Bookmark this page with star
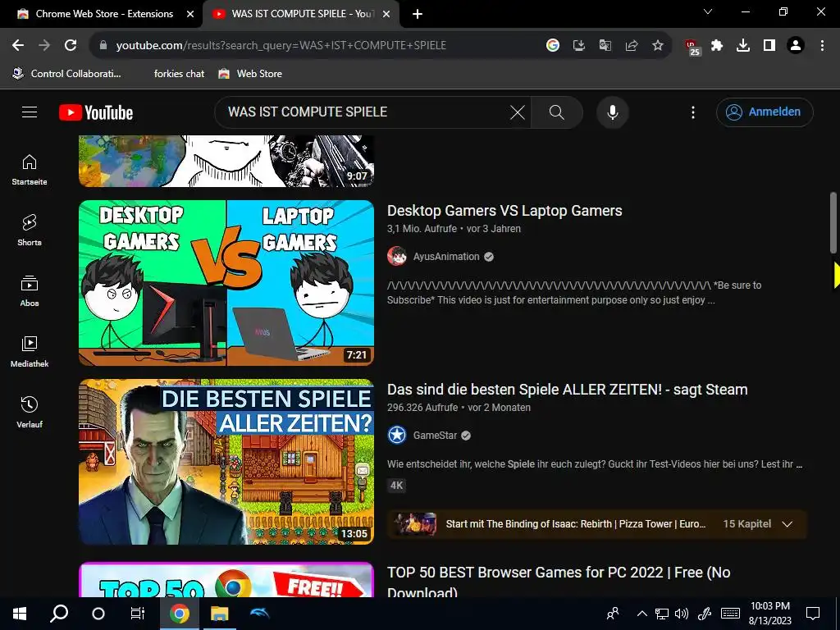Screen dimensions: 840x630 tap(657, 45)
